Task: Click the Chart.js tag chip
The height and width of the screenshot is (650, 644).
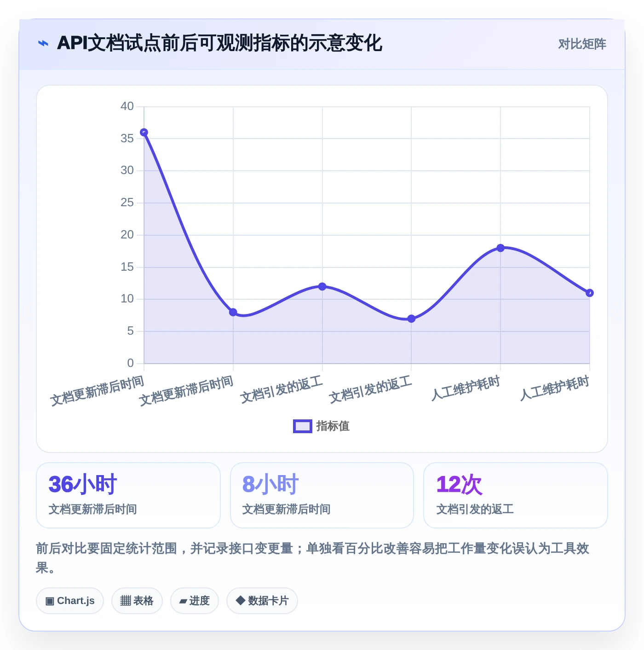Action: pos(70,601)
